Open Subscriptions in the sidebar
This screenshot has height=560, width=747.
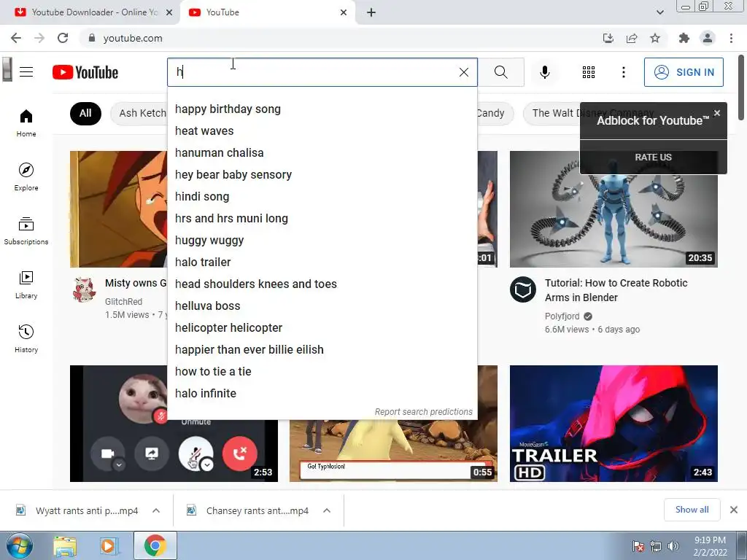click(x=26, y=231)
